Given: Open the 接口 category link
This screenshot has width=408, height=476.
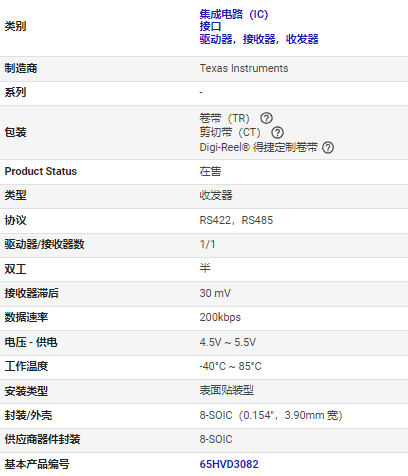Looking at the screenshot, I should (x=210, y=26).
